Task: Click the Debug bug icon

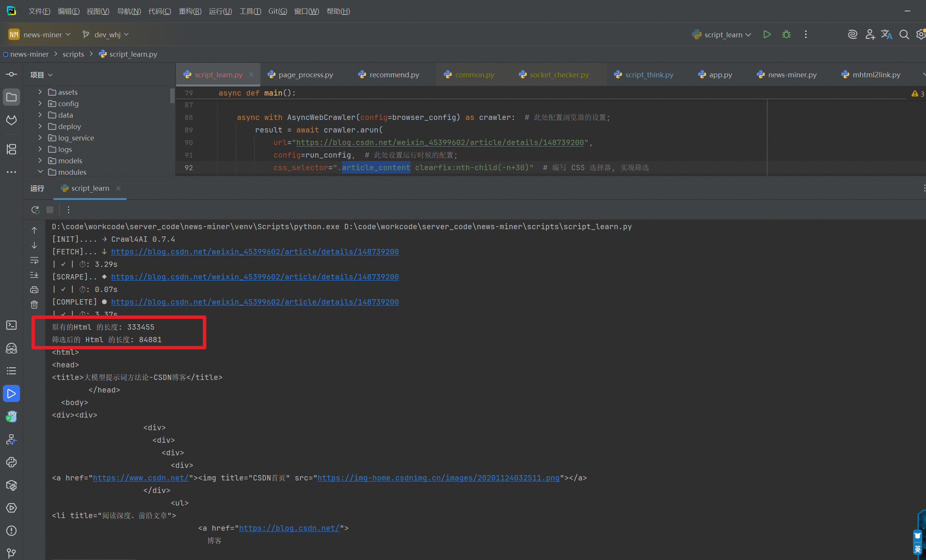Action: (x=786, y=35)
